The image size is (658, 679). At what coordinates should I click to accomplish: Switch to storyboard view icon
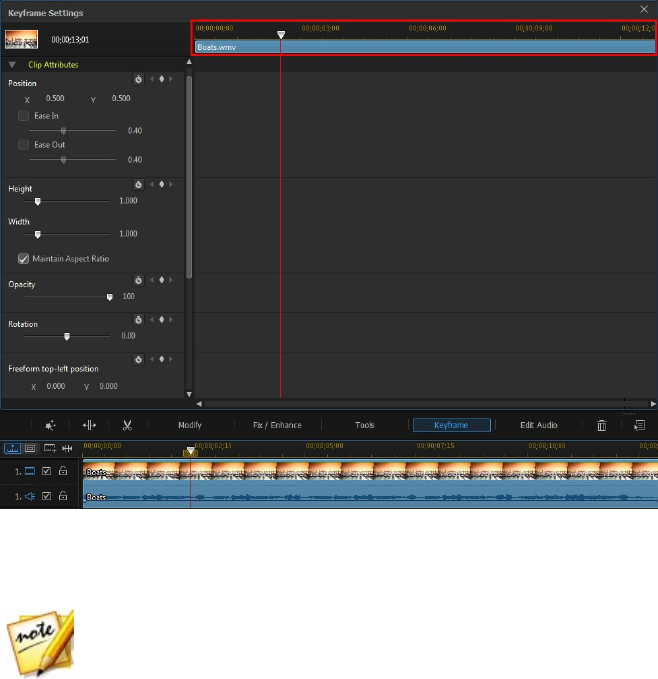pyautogui.click(x=30, y=449)
